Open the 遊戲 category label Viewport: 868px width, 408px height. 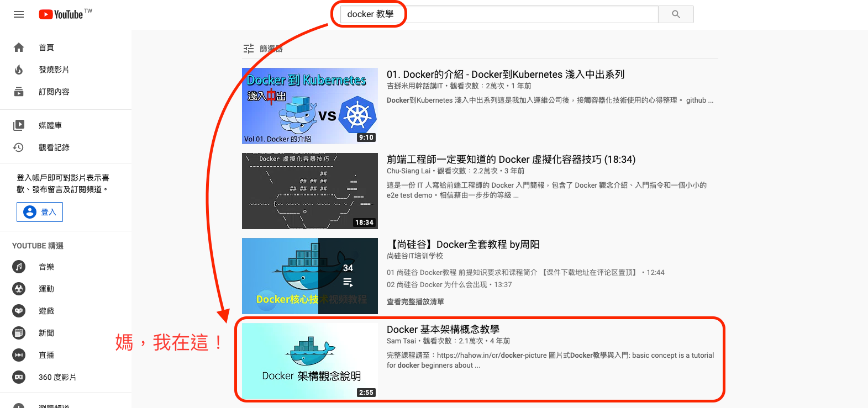click(x=46, y=311)
